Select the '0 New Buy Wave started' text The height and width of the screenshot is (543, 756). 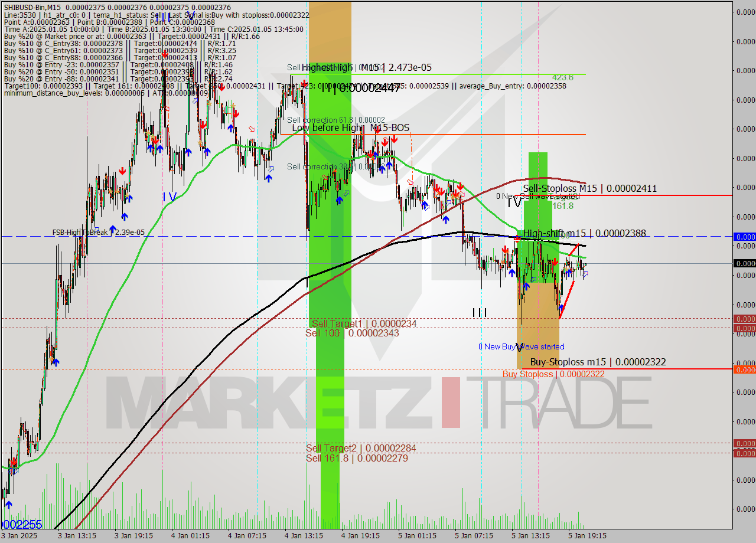[521, 346]
